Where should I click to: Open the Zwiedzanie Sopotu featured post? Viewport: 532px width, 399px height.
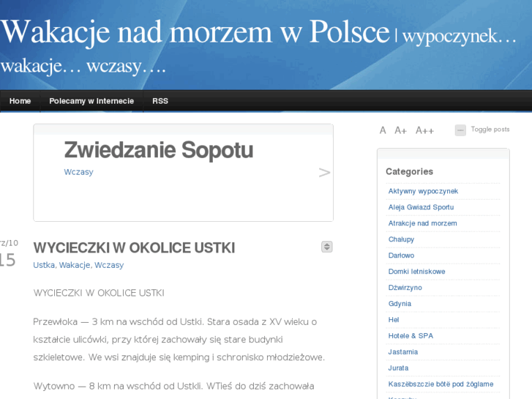click(x=159, y=150)
